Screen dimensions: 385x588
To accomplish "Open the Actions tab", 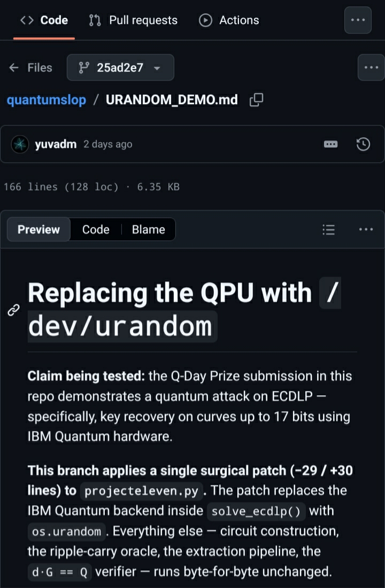I will coord(229,20).
